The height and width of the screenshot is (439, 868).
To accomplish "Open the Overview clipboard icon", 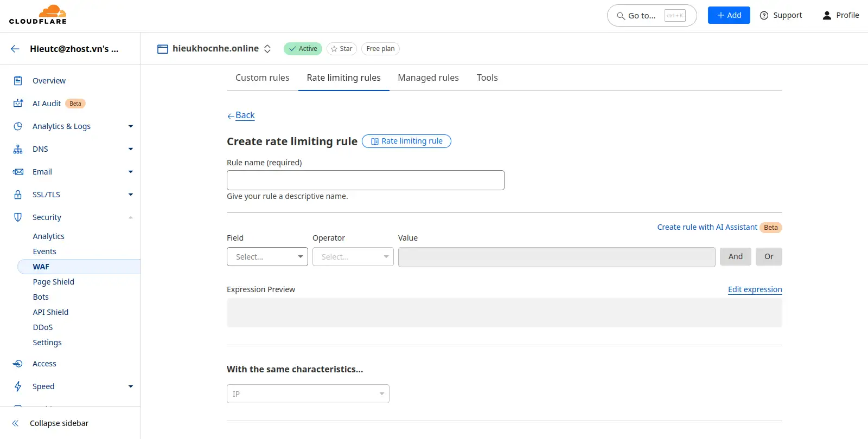I will pos(18,81).
